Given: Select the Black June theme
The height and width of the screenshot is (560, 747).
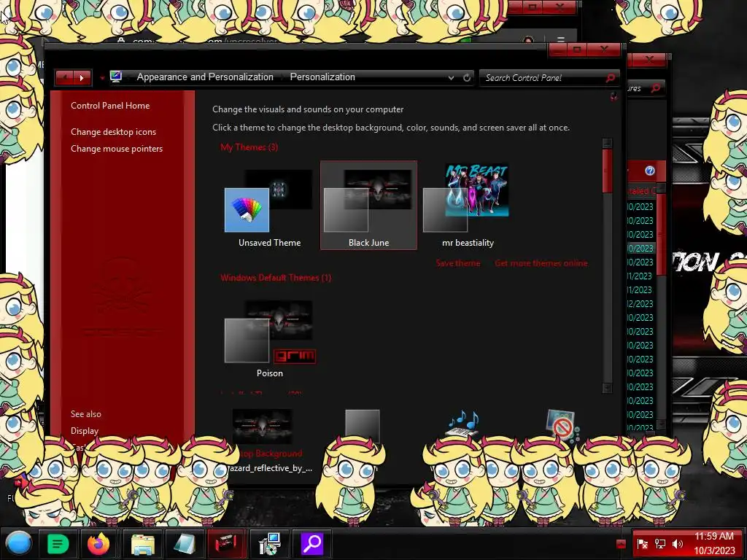Looking at the screenshot, I should click(x=368, y=205).
